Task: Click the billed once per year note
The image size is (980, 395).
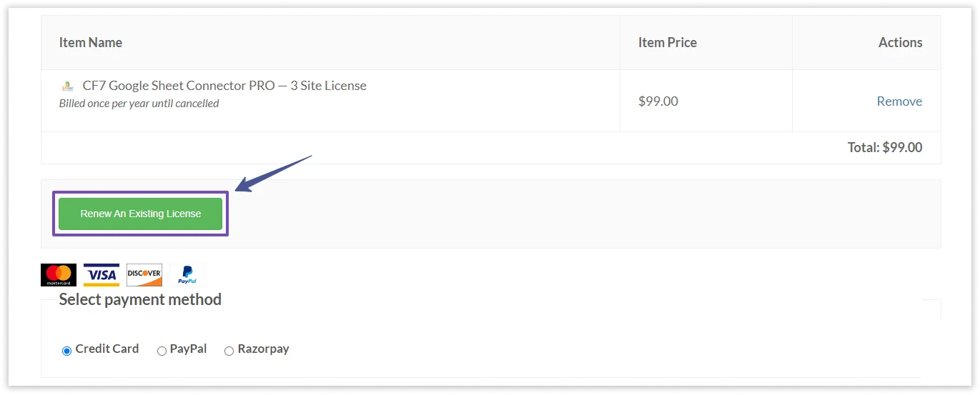Action: [139, 104]
